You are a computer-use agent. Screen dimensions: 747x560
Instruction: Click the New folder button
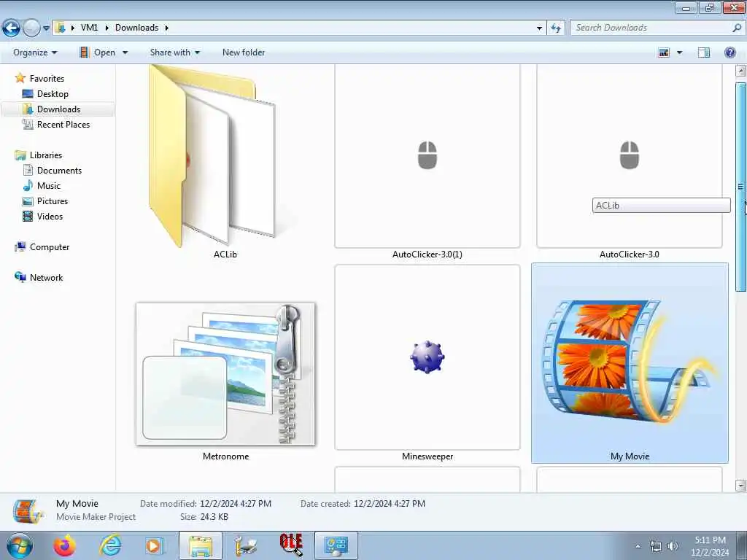coord(244,52)
